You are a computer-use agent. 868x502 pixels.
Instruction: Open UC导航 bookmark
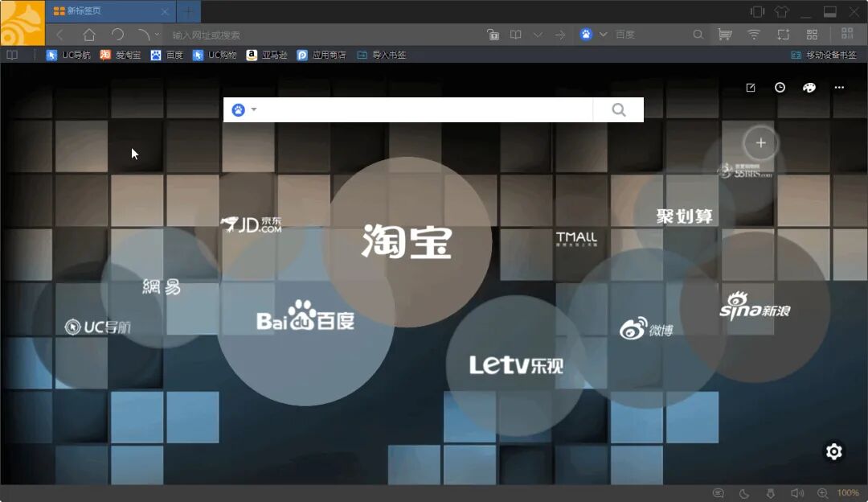[x=68, y=55]
